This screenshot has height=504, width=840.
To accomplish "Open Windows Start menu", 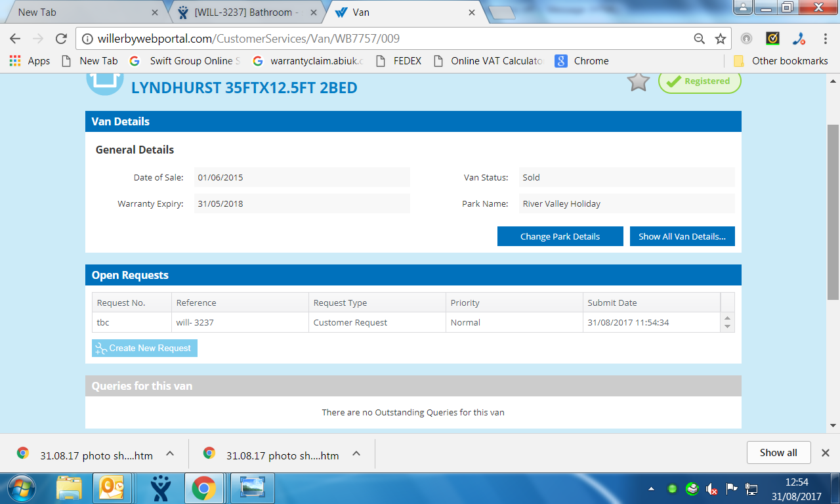I will point(22,488).
